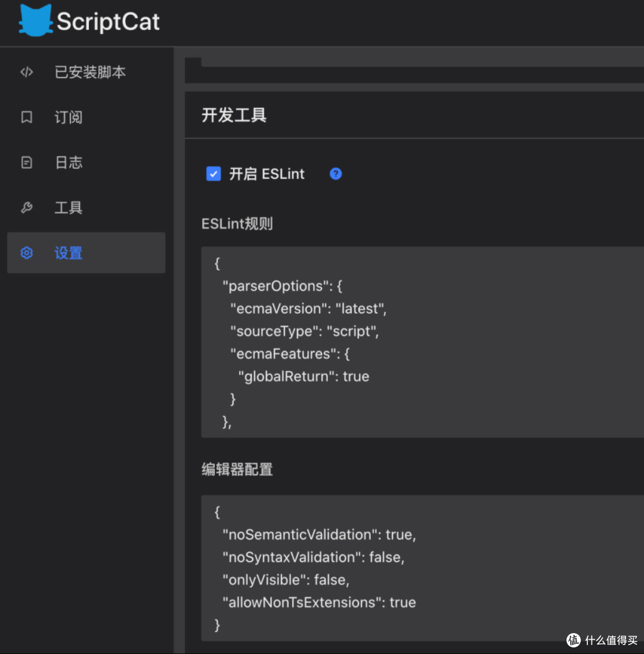Click the "sourceType": "script" line
Image resolution: width=644 pixels, height=654 pixels.
[305, 331]
